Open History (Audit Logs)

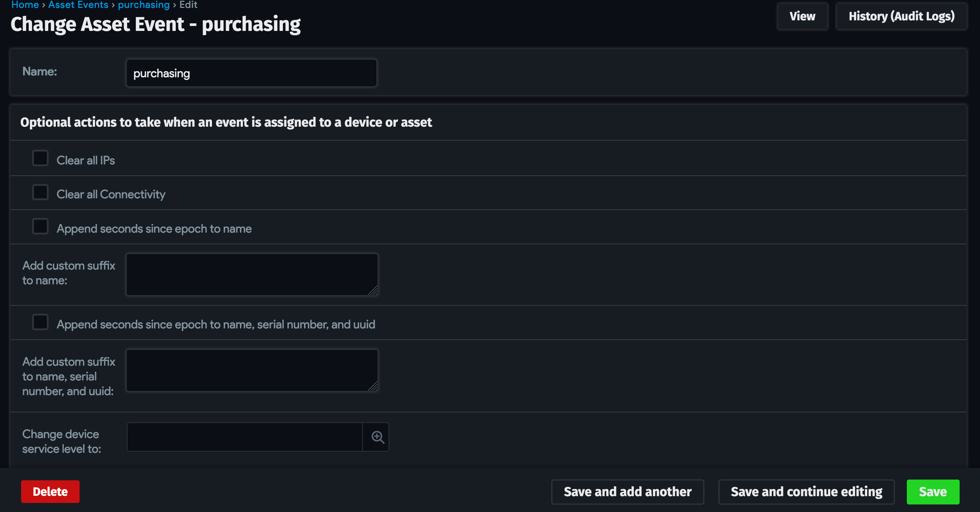[x=902, y=16]
